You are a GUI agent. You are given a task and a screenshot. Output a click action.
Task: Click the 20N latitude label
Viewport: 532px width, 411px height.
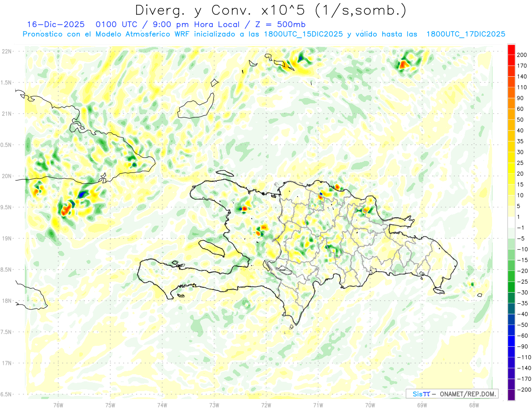click(7, 176)
